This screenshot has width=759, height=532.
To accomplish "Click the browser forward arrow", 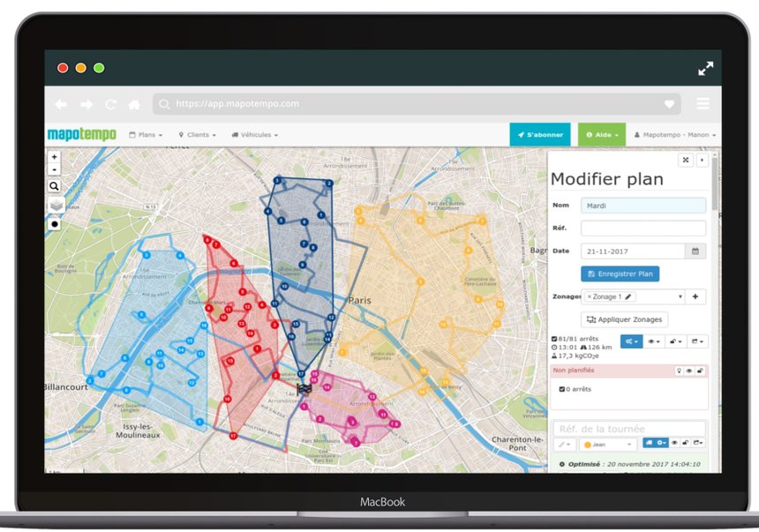I will [86, 104].
